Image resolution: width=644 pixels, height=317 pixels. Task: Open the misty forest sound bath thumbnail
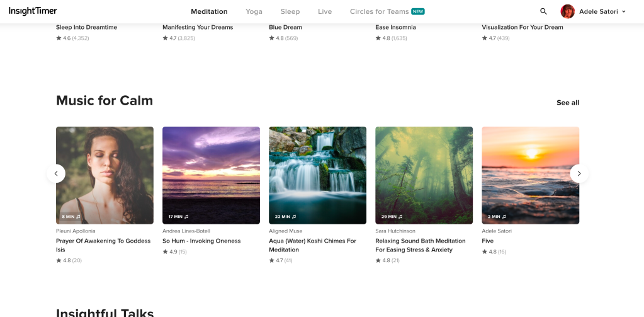424,170
